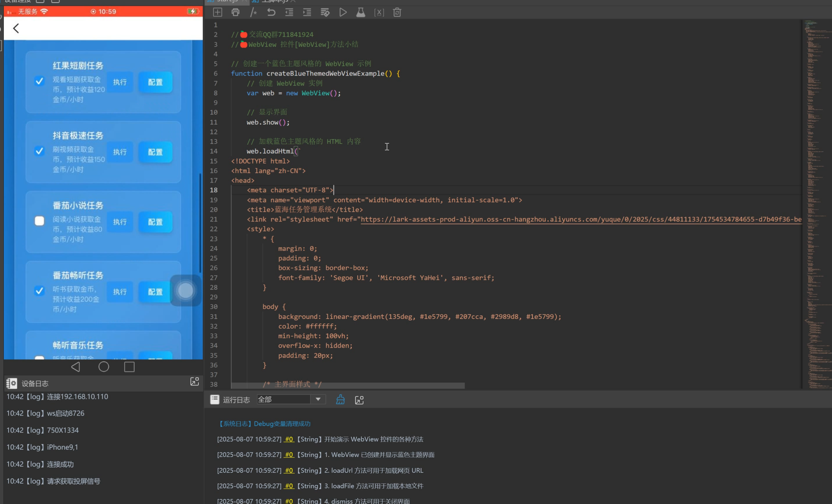The height and width of the screenshot is (504, 832).
Task: Uncheck the 抖音极速任务 checkbox
Action: click(x=39, y=151)
